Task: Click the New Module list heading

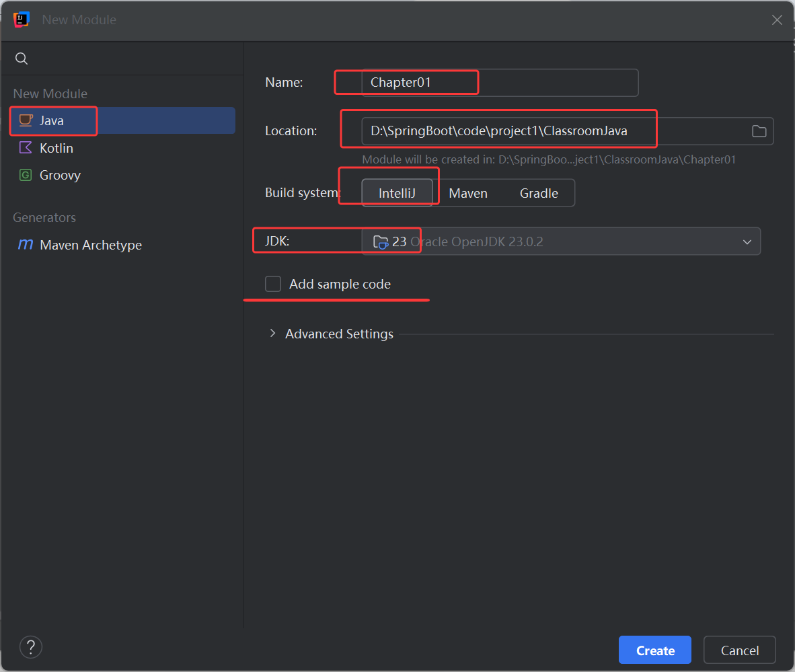Action: [50, 94]
